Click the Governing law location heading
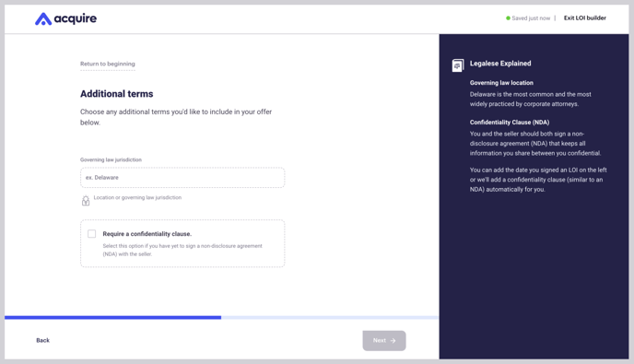The width and height of the screenshot is (634, 364). tap(501, 83)
